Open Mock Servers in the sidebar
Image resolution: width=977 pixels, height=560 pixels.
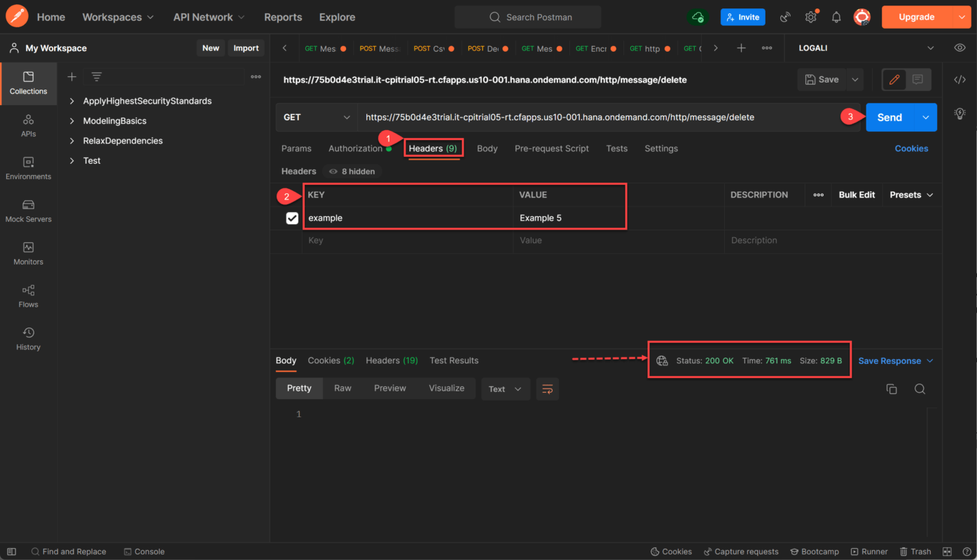click(x=28, y=211)
